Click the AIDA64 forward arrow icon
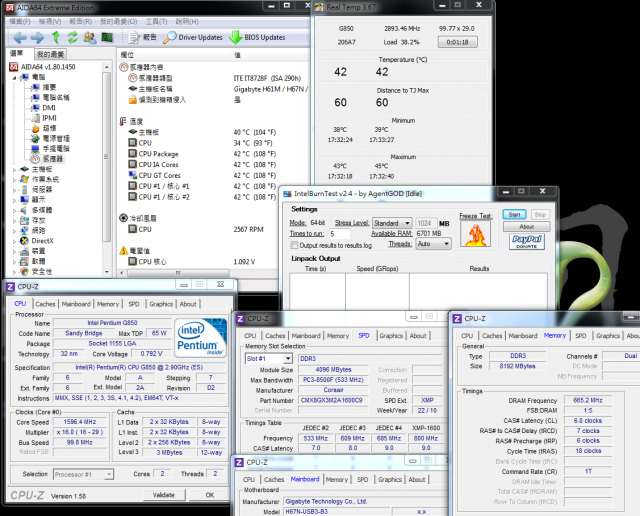Image resolution: width=640 pixels, height=516 pixels. click(x=37, y=38)
